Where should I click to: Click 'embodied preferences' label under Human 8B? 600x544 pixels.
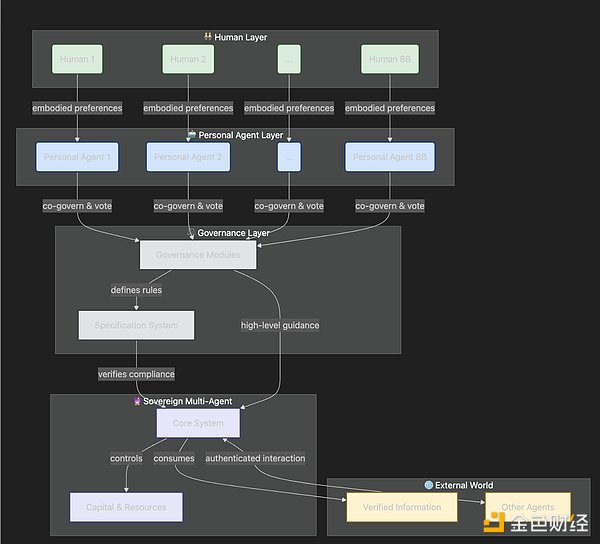[x=390, y=108]
